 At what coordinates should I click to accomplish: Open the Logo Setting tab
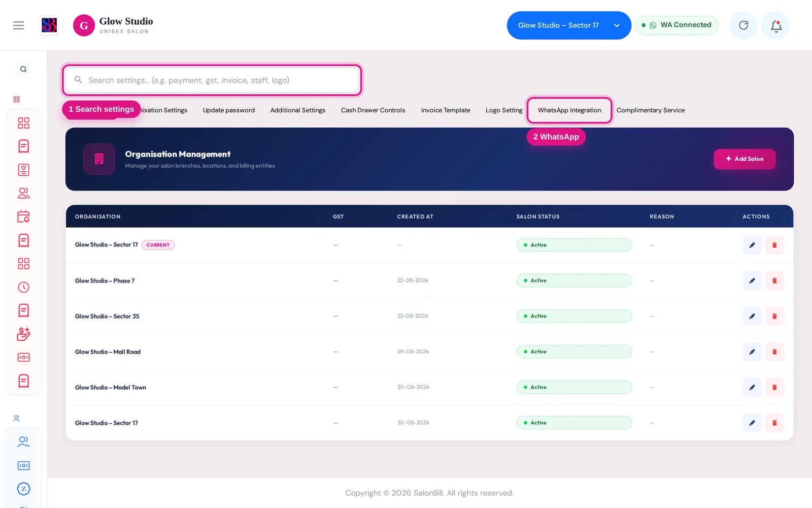(504, 110)
